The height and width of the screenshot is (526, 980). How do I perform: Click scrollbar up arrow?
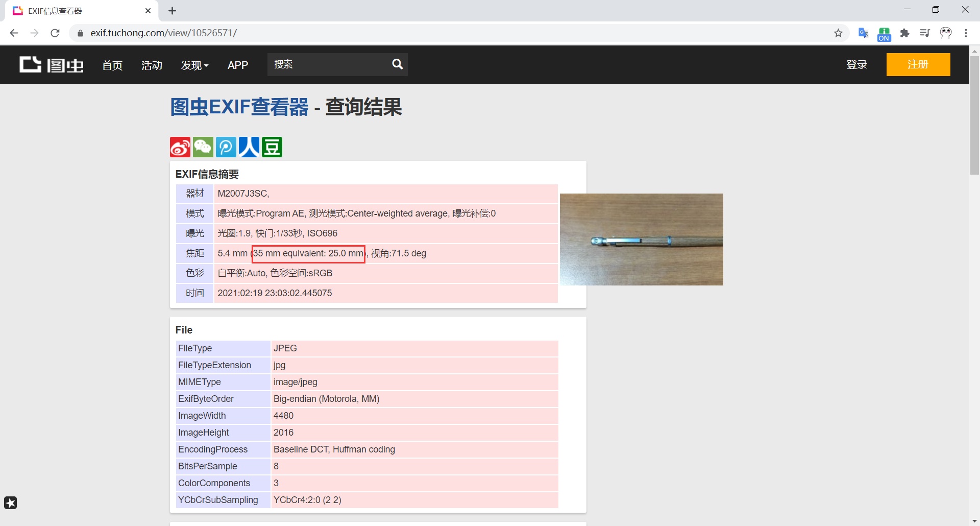coord(974,51)
